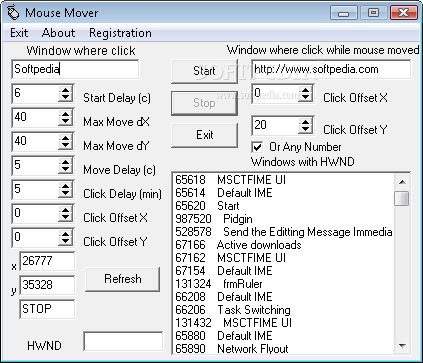Image resolution: width=423 pixels, height=363 pixels.
Task: Click the Start button
Action: (204, 71)
